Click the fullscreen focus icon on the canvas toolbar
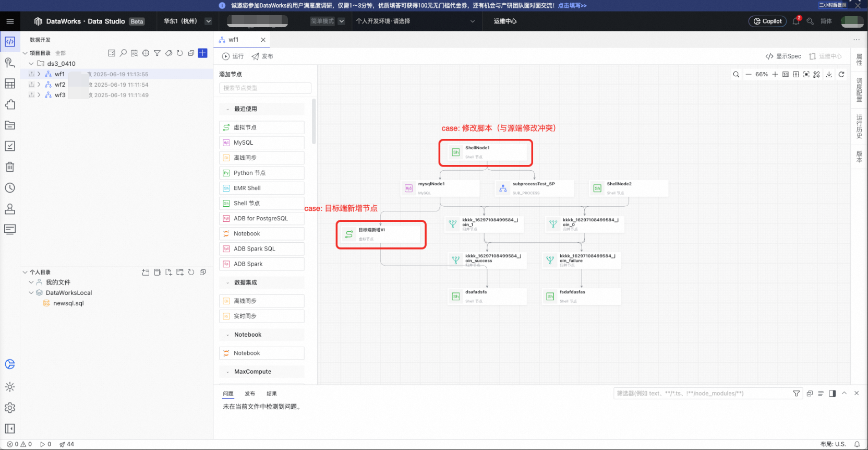 coord(806,75)
